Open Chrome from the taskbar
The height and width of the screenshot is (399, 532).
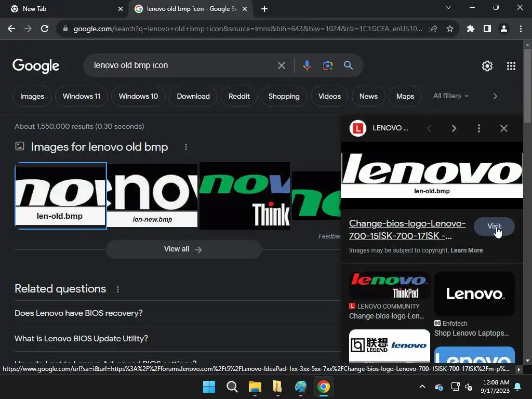coord(323,387)
